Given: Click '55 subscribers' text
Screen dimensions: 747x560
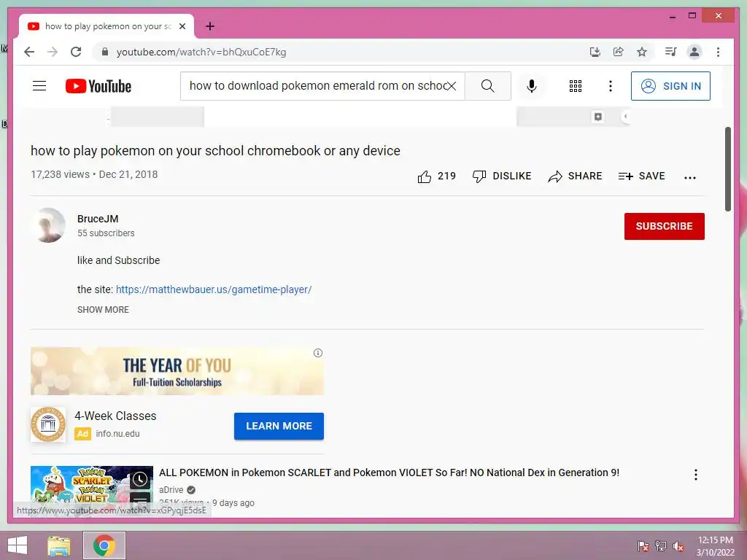Looking at the screenshot, I should [x=106, y=233].
